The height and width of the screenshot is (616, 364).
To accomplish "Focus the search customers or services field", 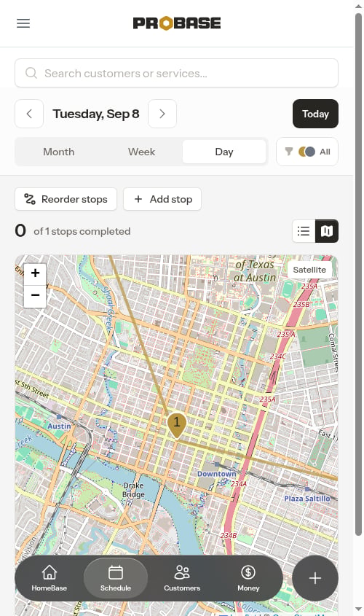I will pyautogui.click(x=176, y=73).
